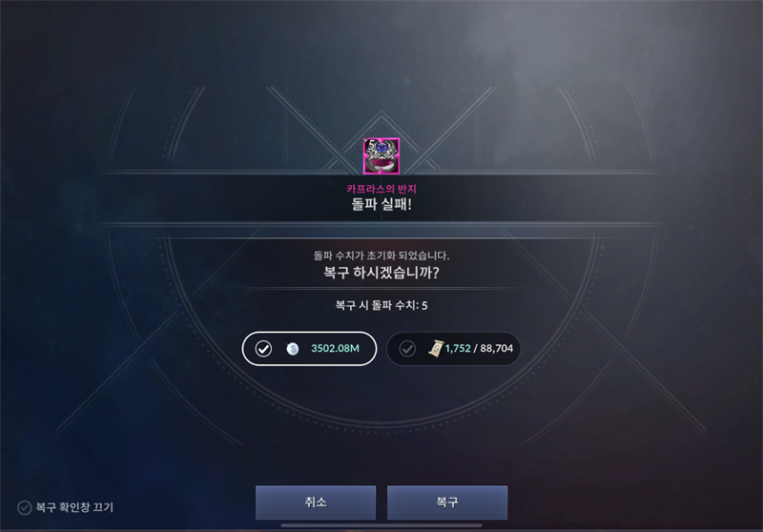
Task: Click the 복구 시 돌파 수치: 5 label
Action: (x=381, y=305)
